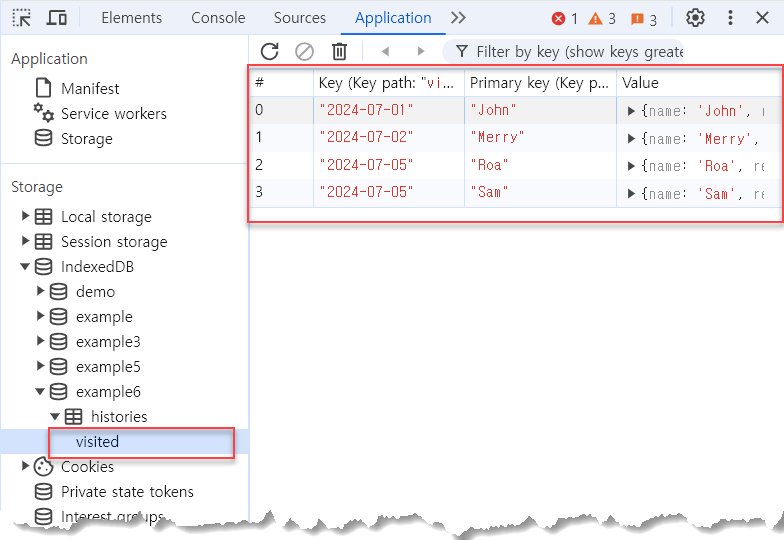
Task: Expand the John row value object
Action: pos(631,110)
